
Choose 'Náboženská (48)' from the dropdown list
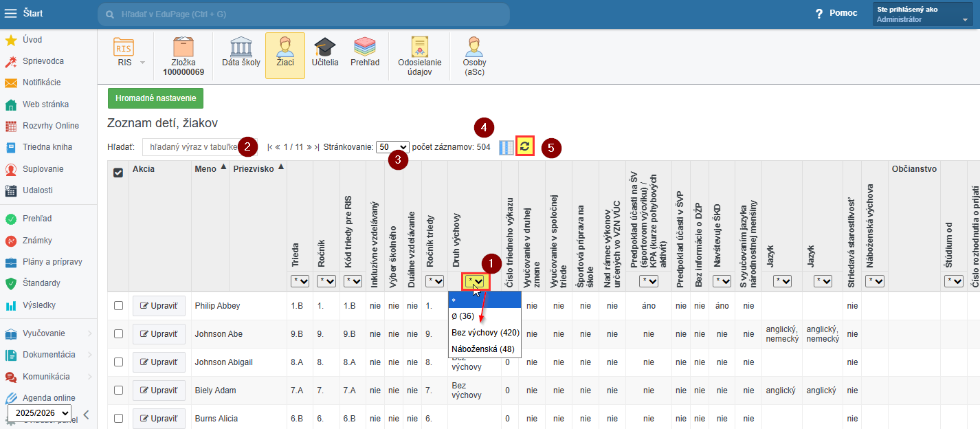coord(482,349)
